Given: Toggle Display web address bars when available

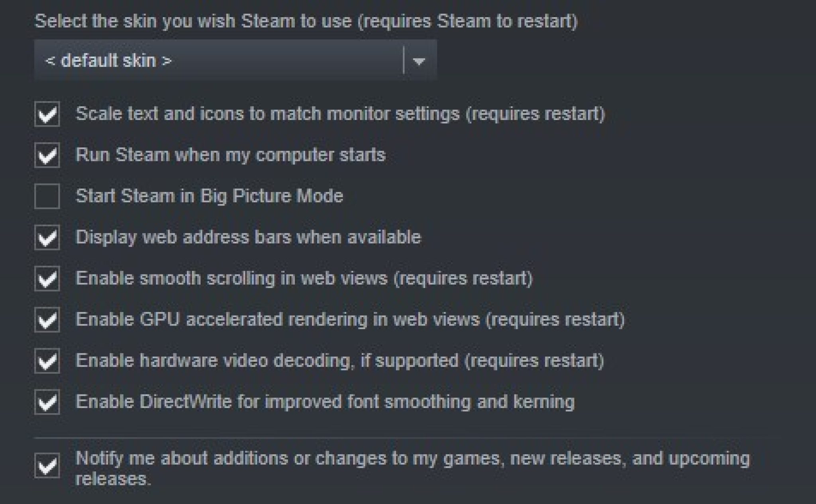Looking at the screenshot, I should point(48,237).
